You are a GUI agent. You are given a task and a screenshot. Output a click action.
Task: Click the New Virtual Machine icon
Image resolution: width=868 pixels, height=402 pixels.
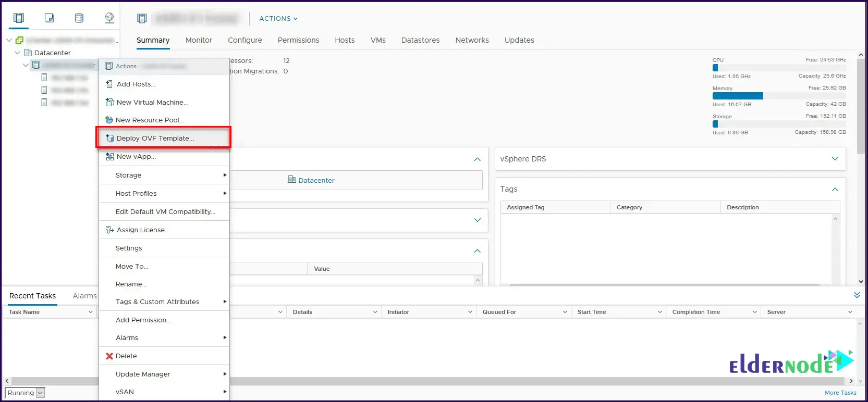109,103
